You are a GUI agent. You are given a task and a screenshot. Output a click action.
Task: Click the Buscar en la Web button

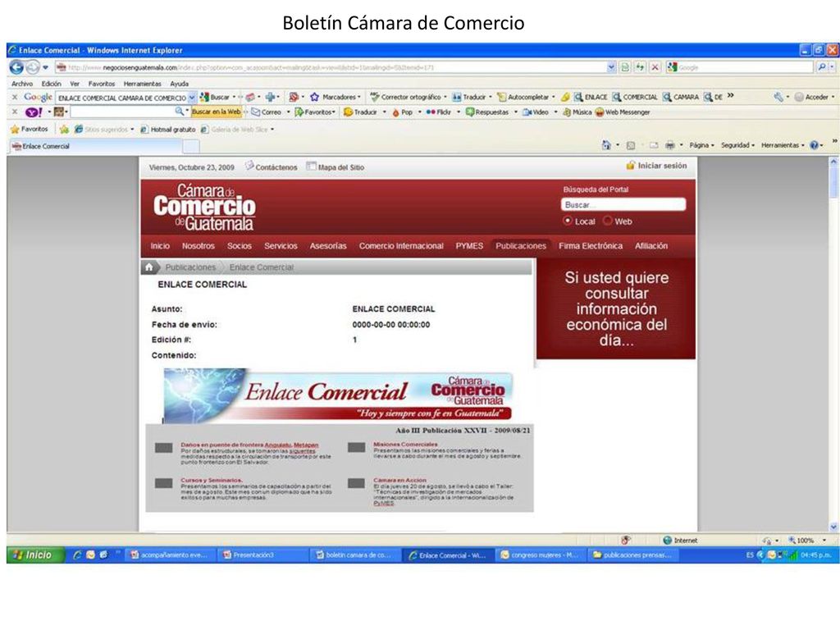point(217,112)
